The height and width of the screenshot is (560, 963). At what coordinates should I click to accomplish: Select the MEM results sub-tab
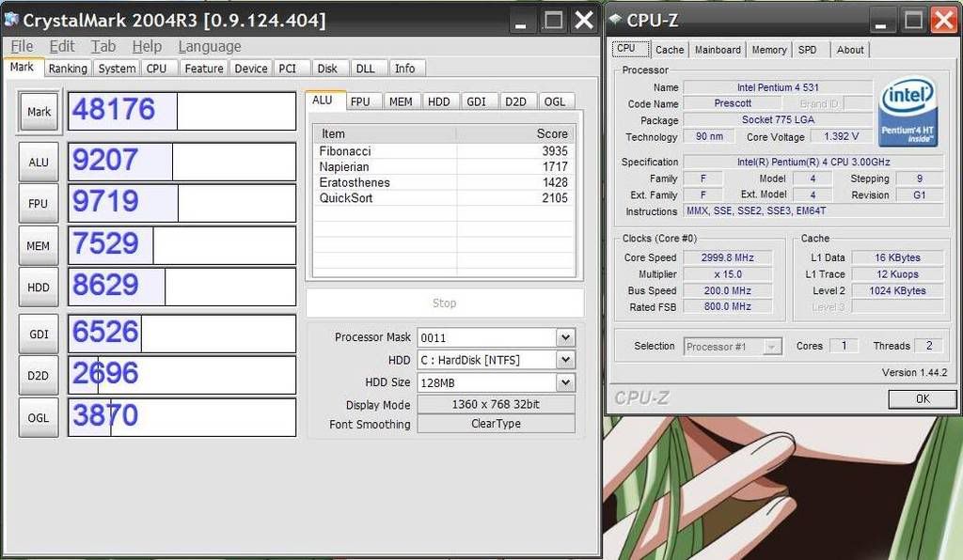[401, 101]
